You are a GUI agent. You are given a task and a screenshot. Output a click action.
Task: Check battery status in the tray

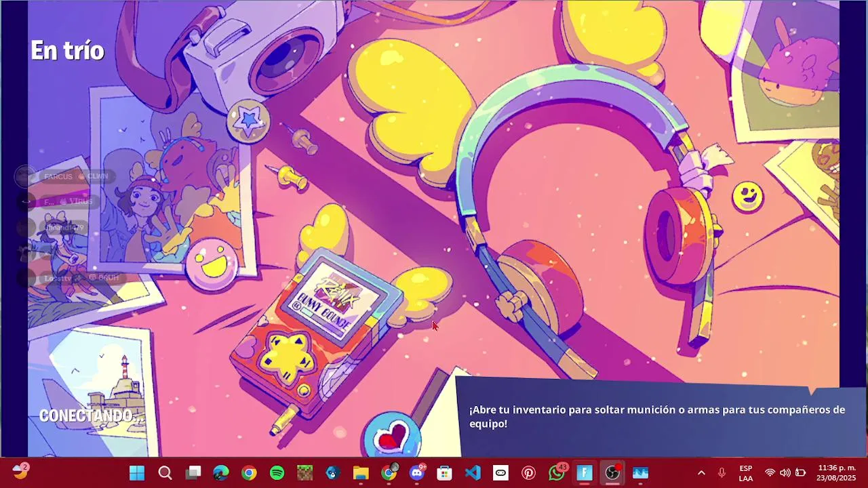pyautogui.click(x=800, y=472)
